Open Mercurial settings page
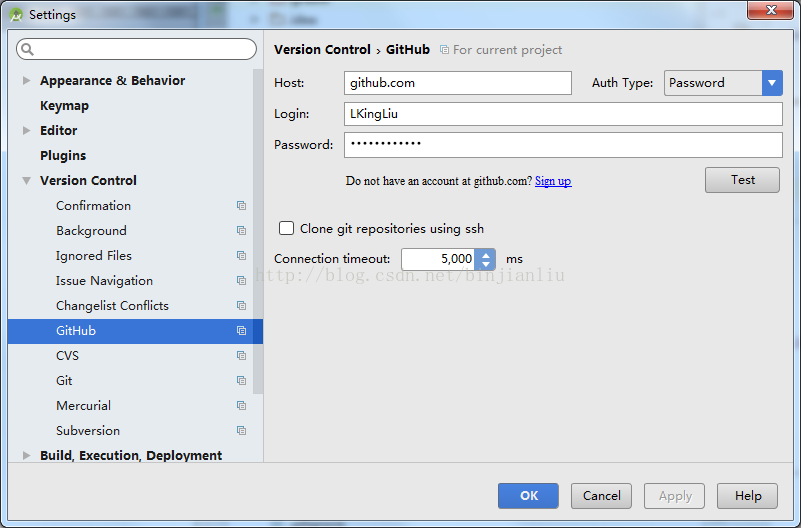This screenshot has height=528, width=801. 83,405
